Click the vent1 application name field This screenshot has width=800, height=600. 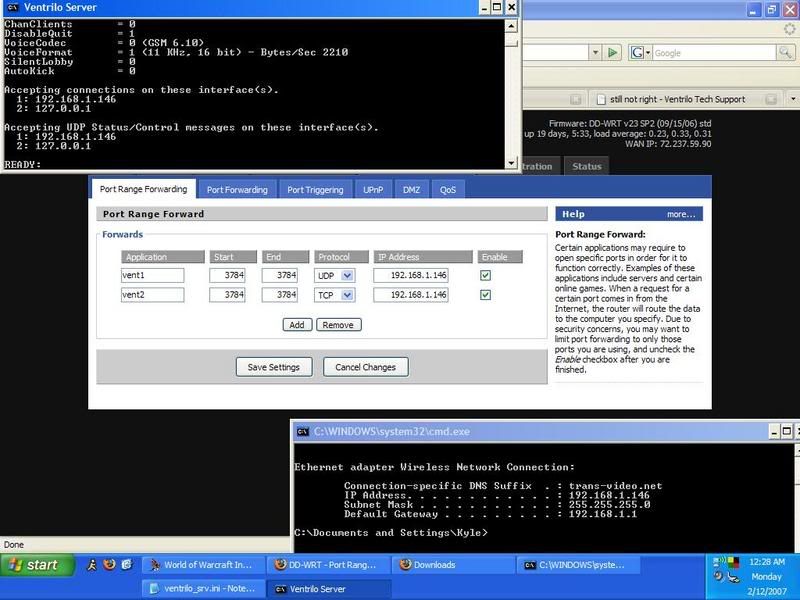(153, 276)
